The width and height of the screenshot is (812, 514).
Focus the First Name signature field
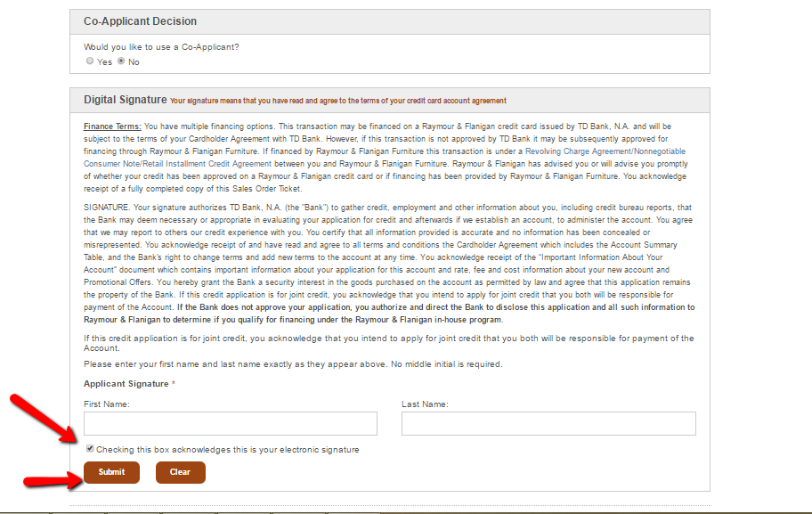[231, 424]
